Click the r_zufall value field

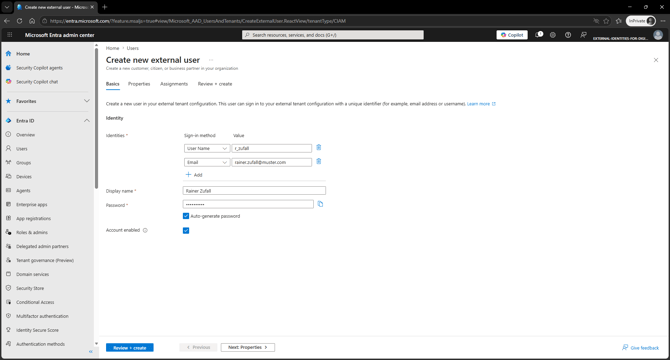click(272, 149)
